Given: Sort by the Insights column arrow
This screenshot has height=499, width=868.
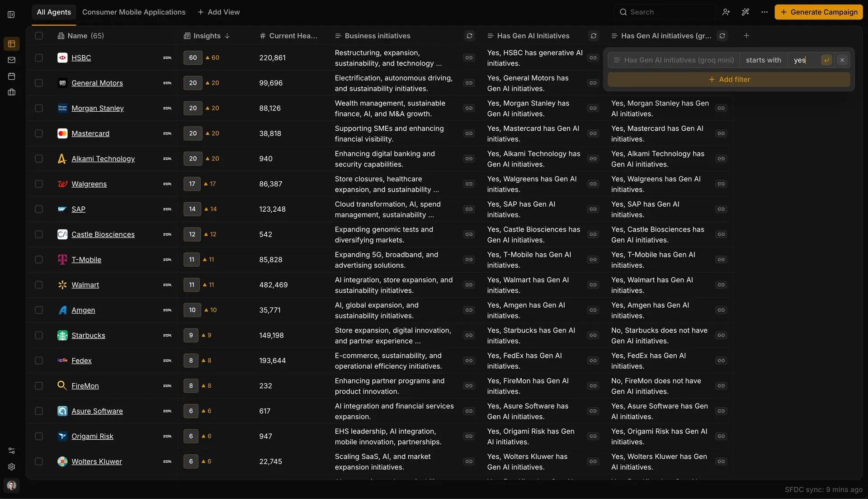Looking at the screenshot, I should coord(227,36).
